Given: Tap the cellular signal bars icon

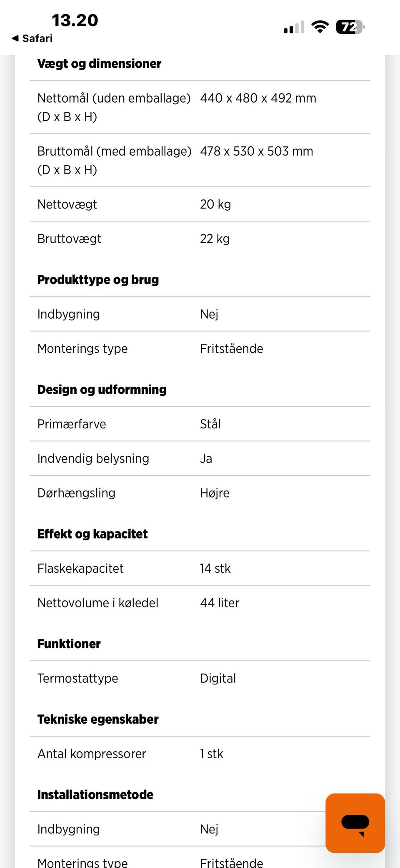Looking at the screenshot, I should (x=294, y=28).
